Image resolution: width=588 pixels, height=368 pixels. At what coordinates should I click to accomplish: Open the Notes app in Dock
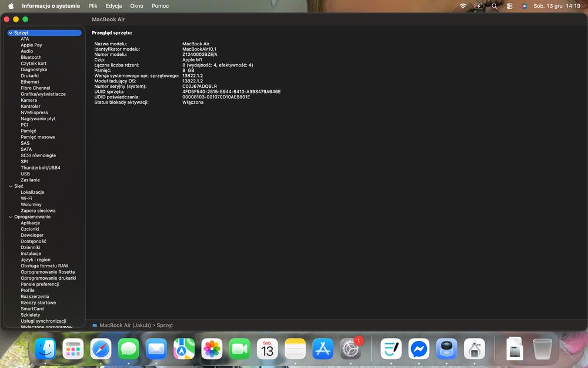point(295,349)
